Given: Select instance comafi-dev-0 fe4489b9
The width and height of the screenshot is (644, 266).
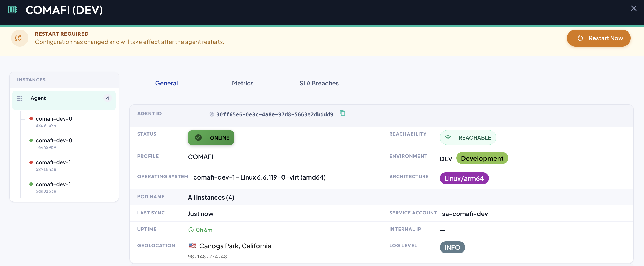Looking at the screenshot, I should 64,144.
